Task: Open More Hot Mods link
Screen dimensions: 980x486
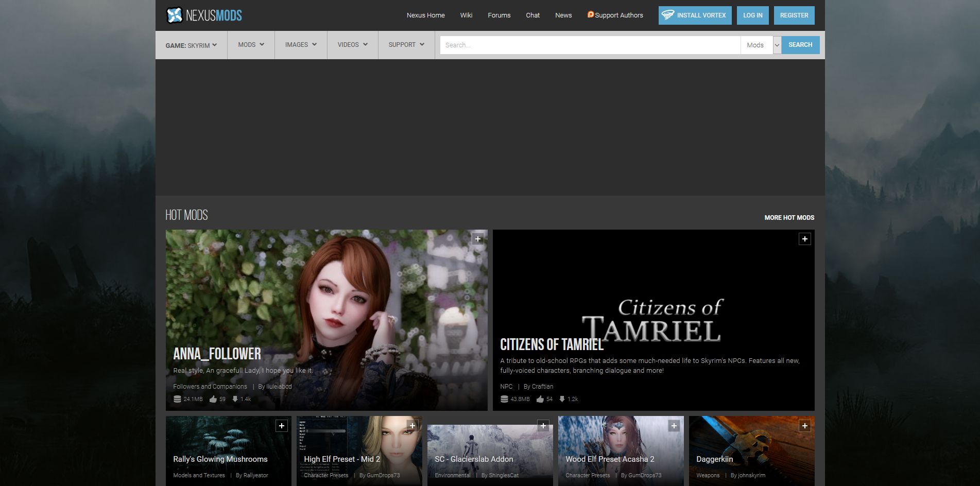Action: tap(789, 218)
